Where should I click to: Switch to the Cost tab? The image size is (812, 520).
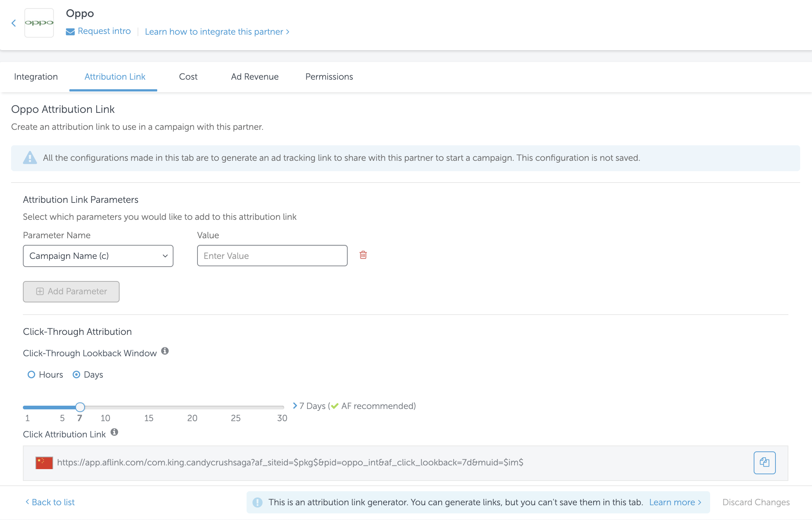pyautogui.click(x=188, y=77)
